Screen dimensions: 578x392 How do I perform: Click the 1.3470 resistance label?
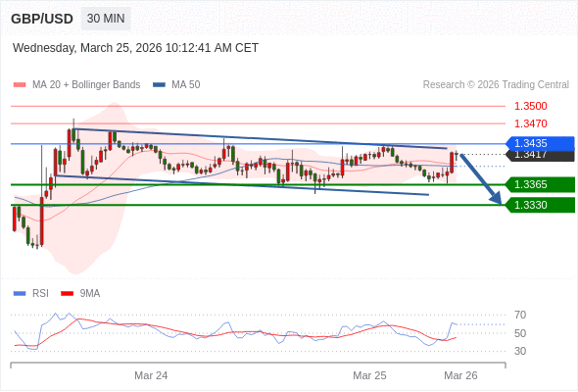coord(530,123)
